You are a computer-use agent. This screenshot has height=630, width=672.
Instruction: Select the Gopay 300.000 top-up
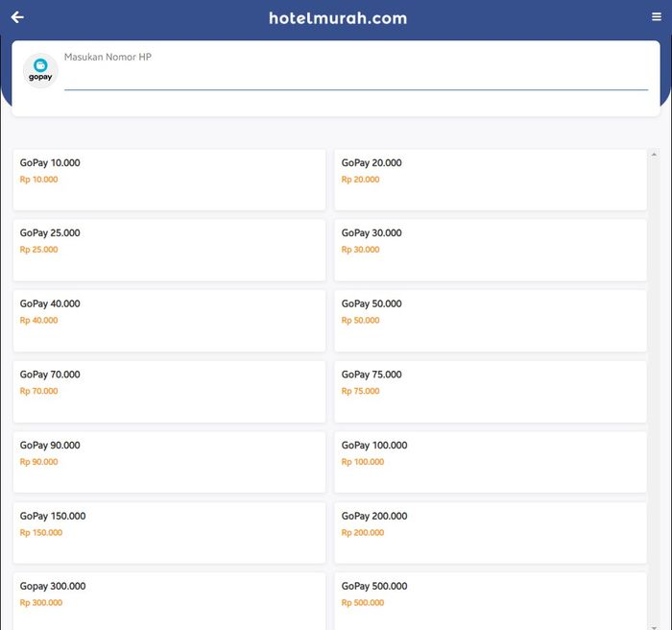(x=169, y=600)
